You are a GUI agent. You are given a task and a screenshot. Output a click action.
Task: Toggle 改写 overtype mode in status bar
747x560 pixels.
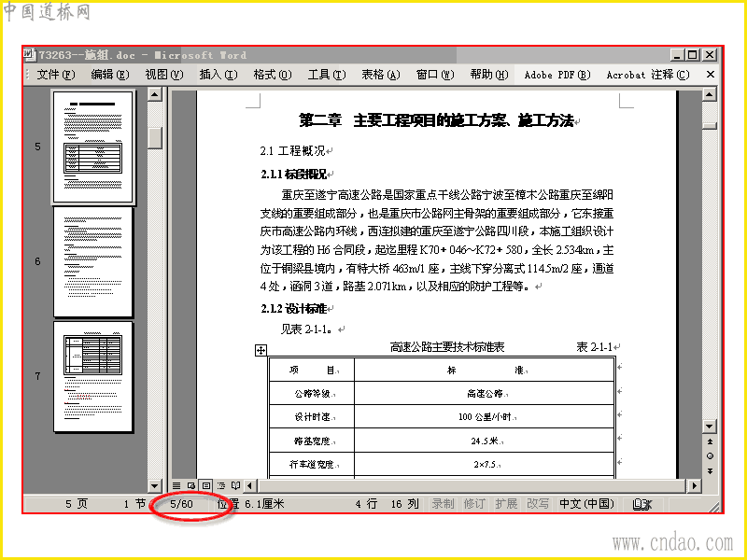tap(538, 504)
